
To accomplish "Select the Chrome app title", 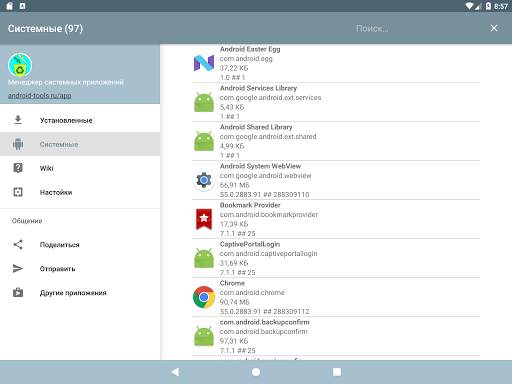I will pos(232,283).
